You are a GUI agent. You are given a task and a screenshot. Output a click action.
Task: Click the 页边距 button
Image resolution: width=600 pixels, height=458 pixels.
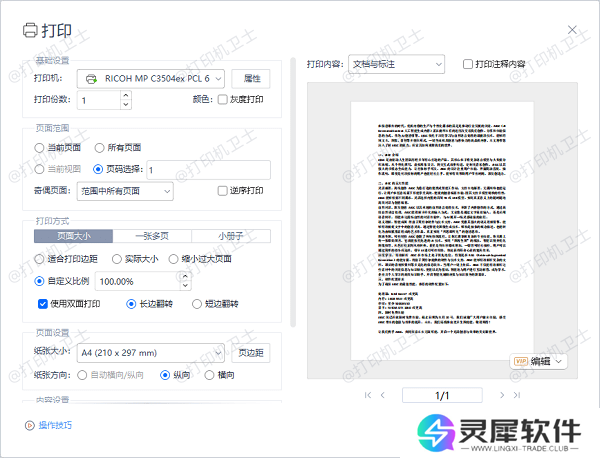click(x=251, y=353)
